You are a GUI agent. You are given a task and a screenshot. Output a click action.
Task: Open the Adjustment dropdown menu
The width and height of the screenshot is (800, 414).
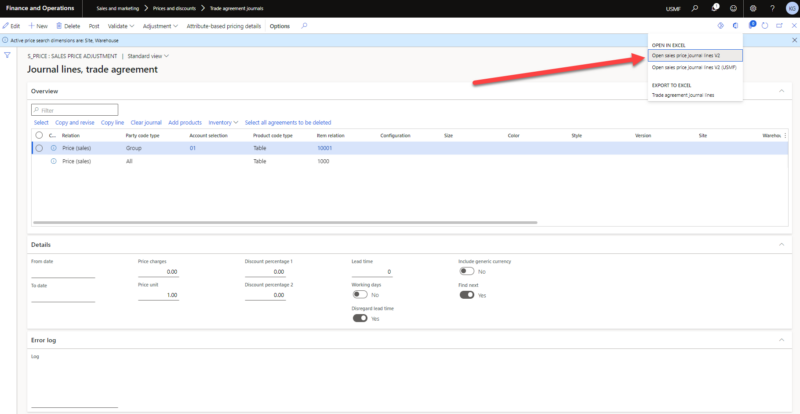pyautogui.click(x=160, y=25)
